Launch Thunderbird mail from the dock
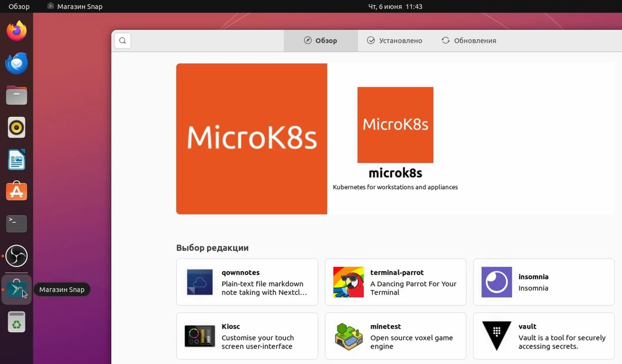Image resolution: width=622 pixels, height=364 pixels. (x=17, y=63)
